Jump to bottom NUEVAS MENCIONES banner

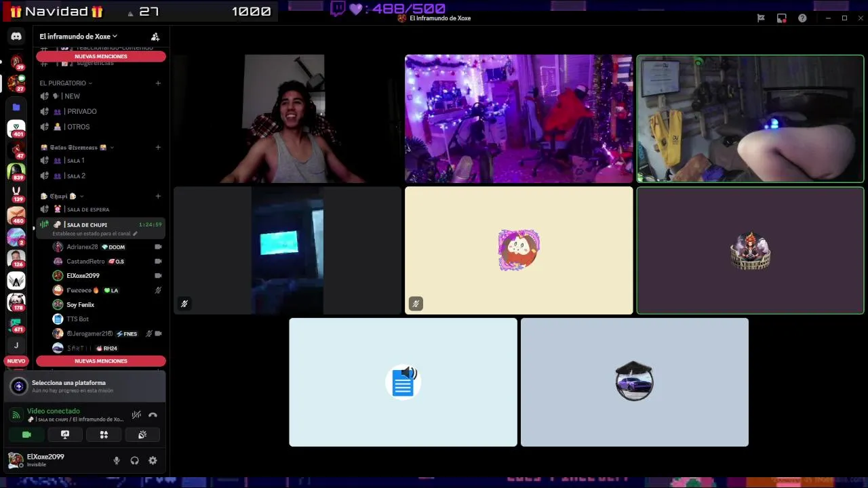pos(101,361)
